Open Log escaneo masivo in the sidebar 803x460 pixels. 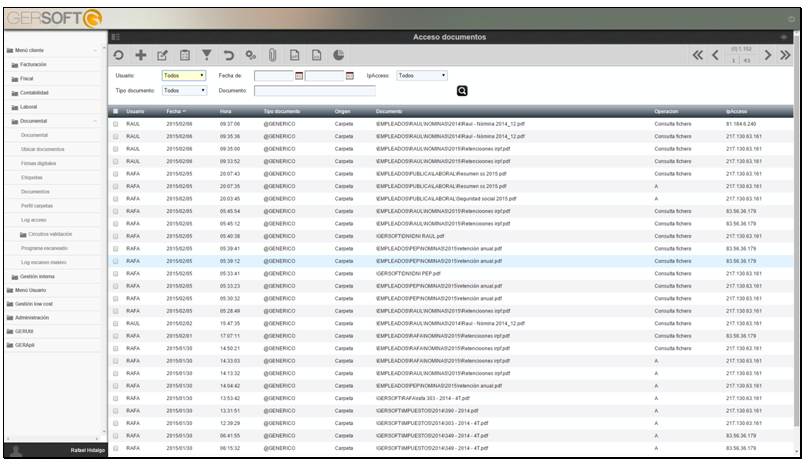44,262
